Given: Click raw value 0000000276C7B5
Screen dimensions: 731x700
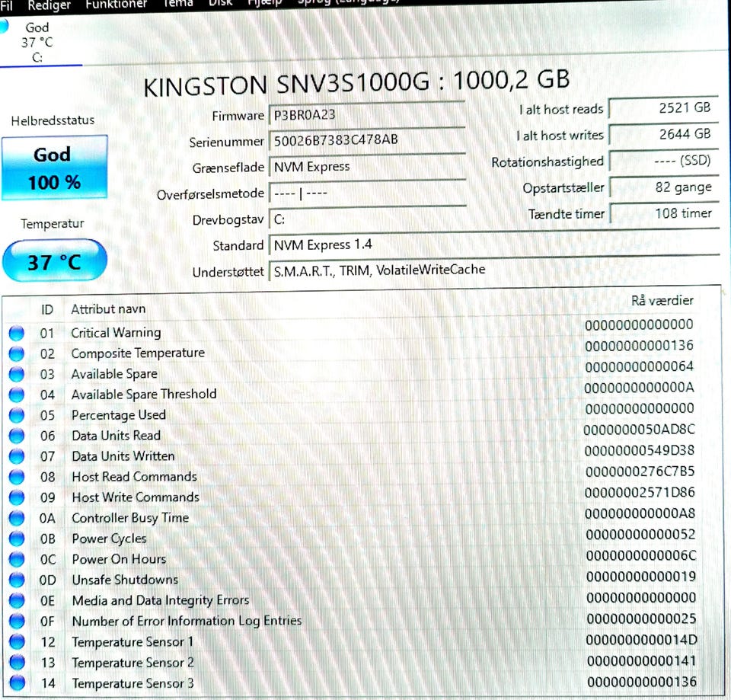Looking at the screenshot, I should click(640, 471).
